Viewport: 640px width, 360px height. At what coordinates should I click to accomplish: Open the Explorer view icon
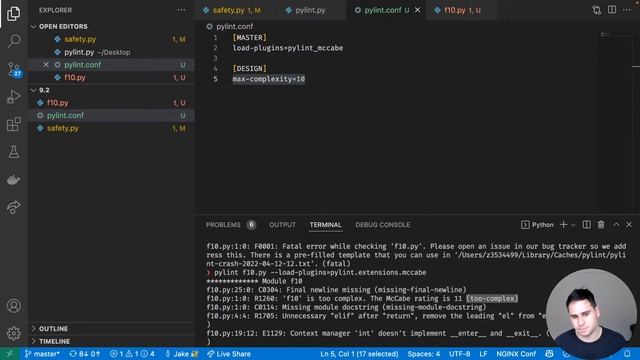13,14
